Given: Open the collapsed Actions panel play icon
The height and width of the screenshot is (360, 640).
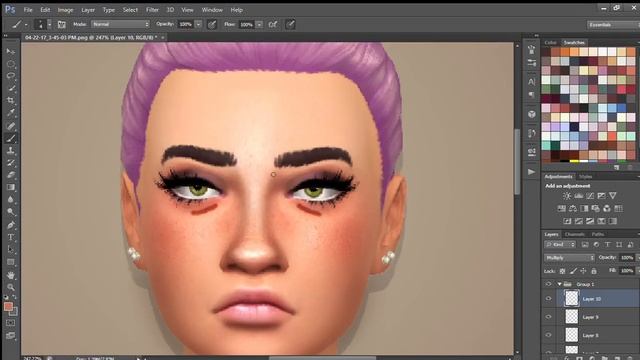Looking at the screenshot, I should coord(531,172).
